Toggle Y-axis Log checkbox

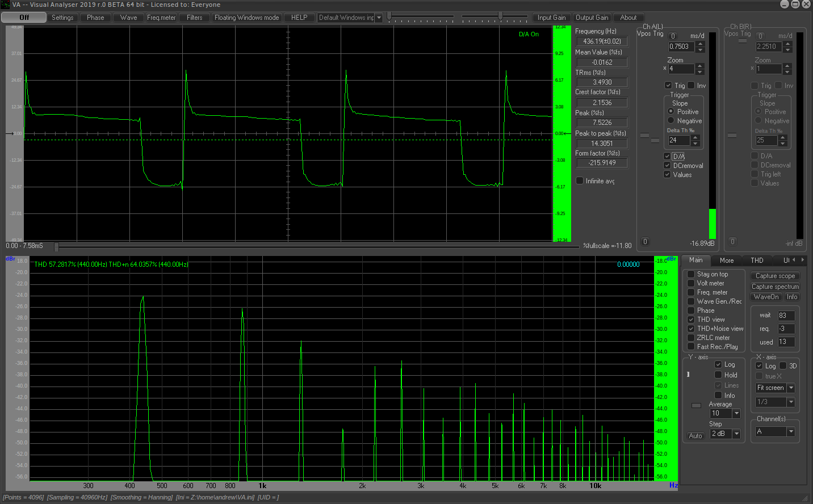[x=718, y=364]
